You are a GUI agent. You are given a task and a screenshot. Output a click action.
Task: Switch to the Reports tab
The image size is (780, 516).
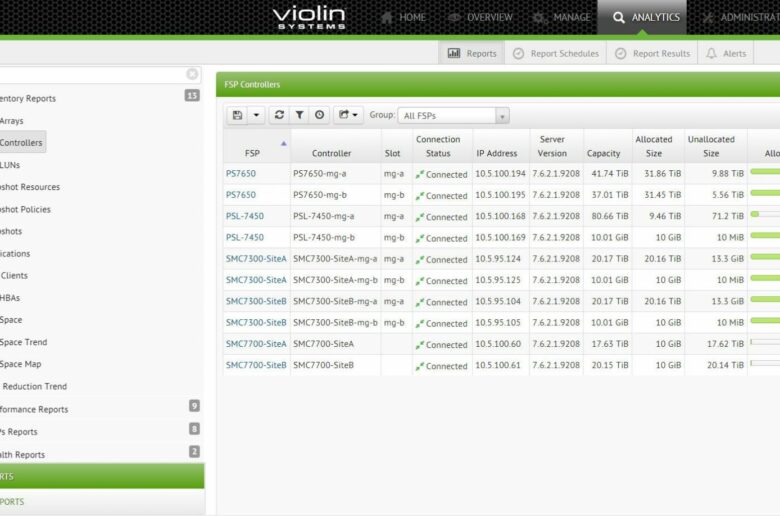pyautogui.click(x=472, y=53)
